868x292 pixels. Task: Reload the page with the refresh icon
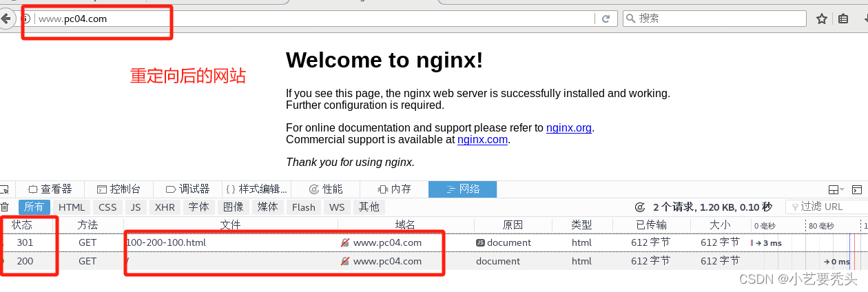606,19
